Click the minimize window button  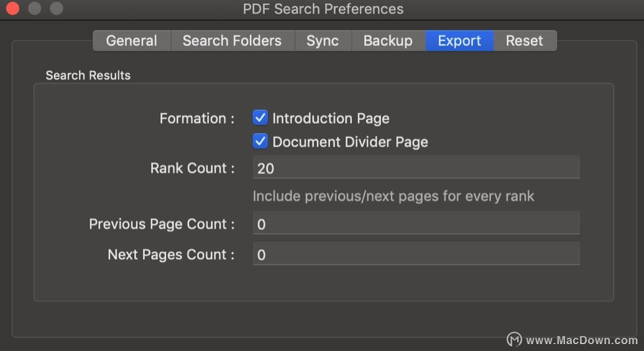coord(35,8)
